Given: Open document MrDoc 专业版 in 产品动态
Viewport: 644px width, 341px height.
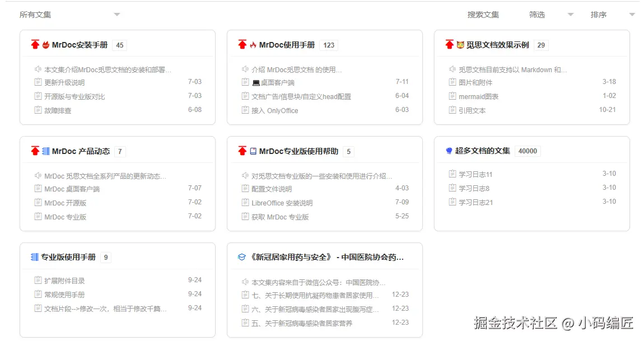Looking at the screenshot, I should 66,217.
